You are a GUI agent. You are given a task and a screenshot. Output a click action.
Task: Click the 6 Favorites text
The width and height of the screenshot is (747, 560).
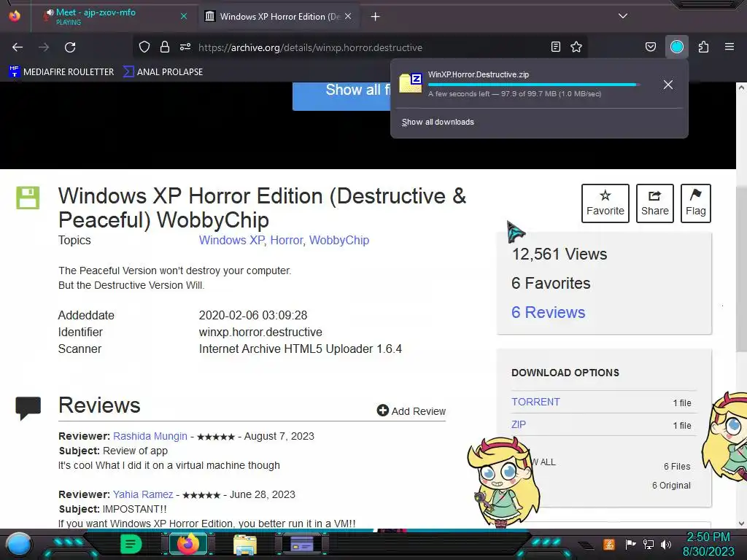coord(551,284)
